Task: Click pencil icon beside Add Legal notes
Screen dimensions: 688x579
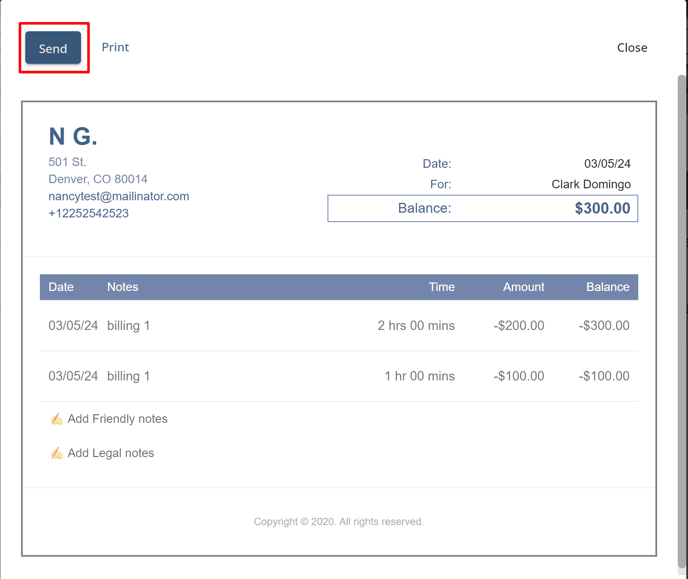Action: [57, 453]
